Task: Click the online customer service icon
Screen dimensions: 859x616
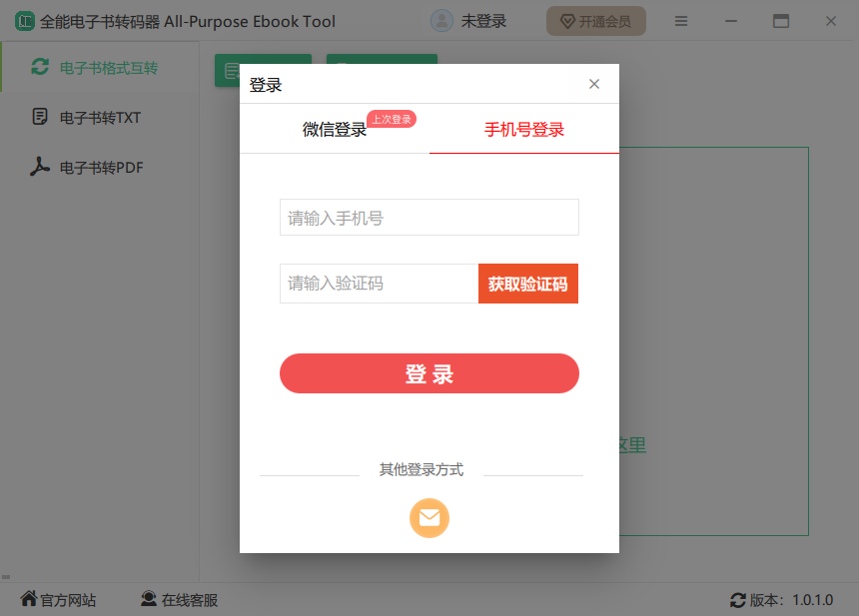Action: (x=149, y=599)
